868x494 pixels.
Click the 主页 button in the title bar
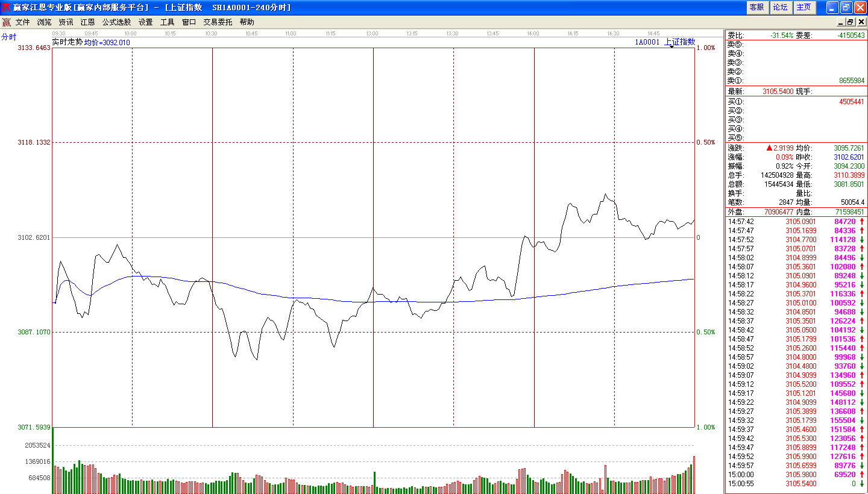point(804,7)
